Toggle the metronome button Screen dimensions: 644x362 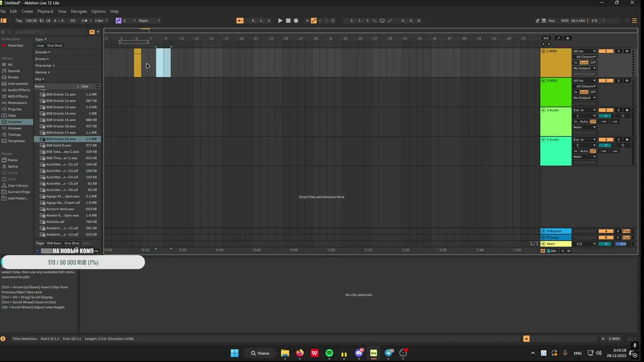[x=85, y=21]
